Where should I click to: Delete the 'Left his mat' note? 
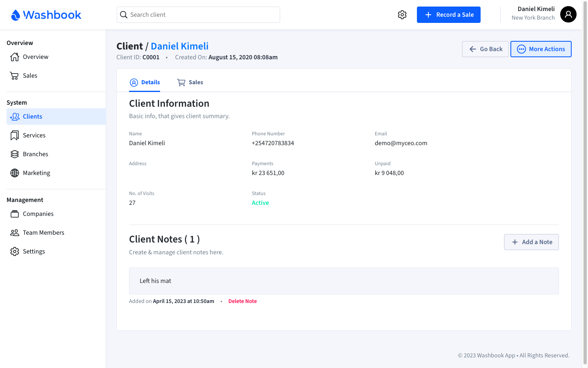243,301
